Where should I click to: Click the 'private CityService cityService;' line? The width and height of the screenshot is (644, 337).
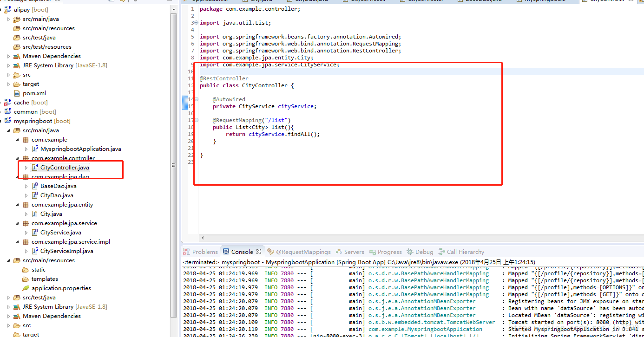click(x=264, y=106)
